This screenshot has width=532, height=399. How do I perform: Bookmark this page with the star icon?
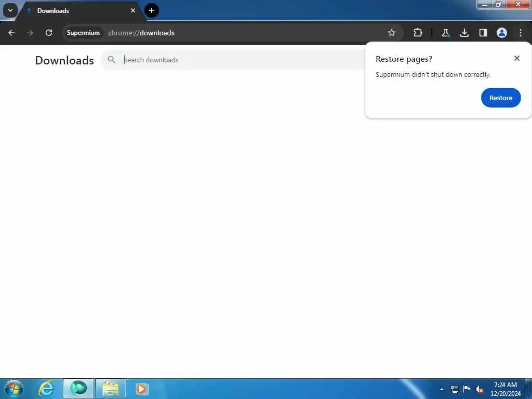(x=392, y=33)
